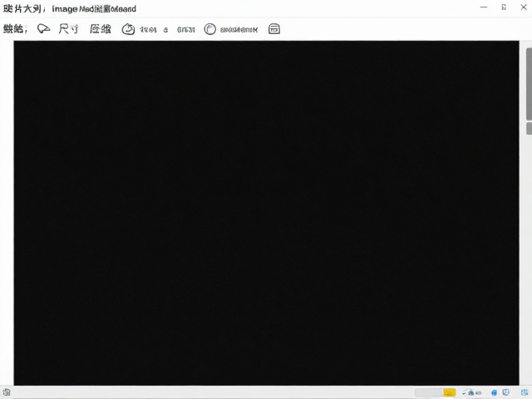Click the square window-like icon ending the toolbar
The width and height of the screenshot is (532, 399).
point(274,29)
